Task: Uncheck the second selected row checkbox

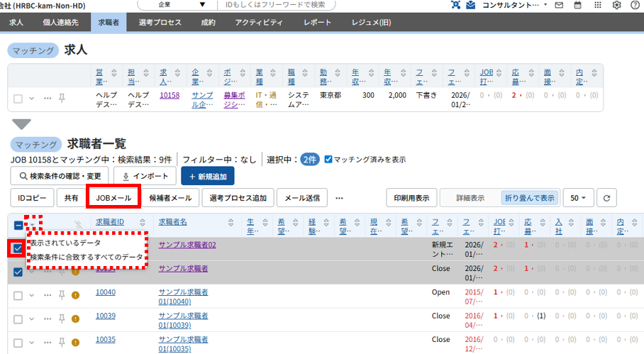Action: click(18, 271)
